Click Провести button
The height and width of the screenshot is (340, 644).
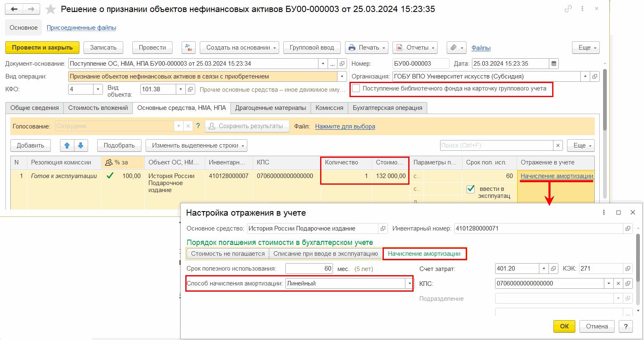pos(152,48)
